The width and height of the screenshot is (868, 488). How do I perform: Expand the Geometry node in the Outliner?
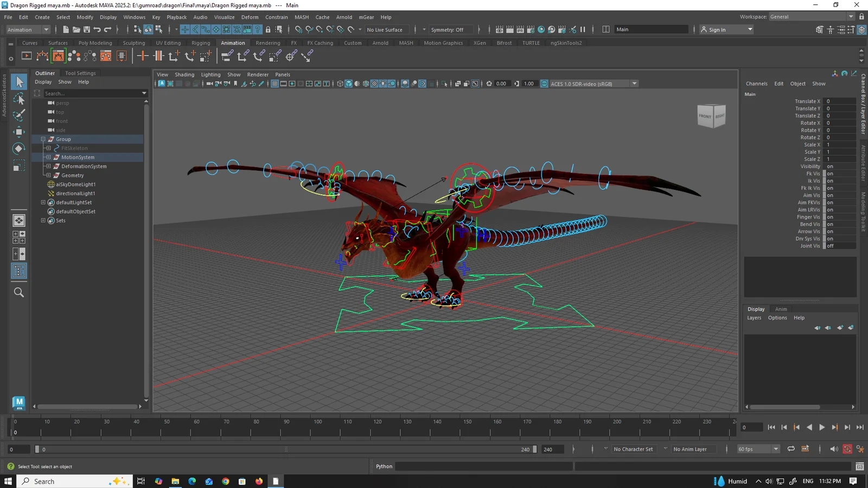coord(48,175)
